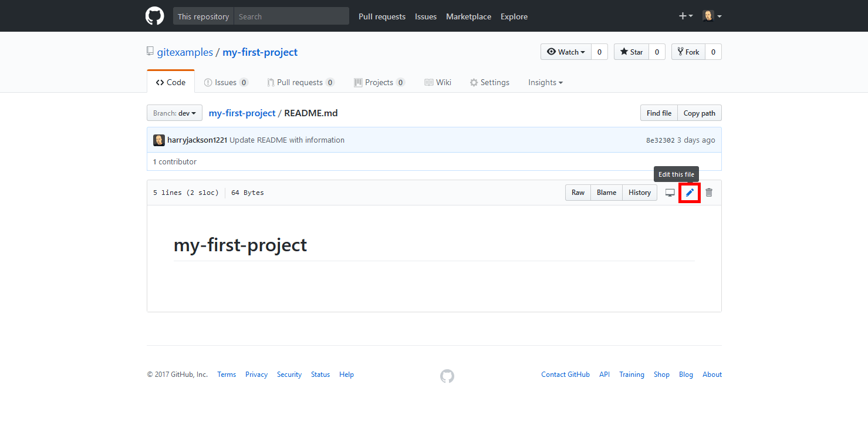Screen dimensions: 868x435
Task: Switch to the Code tab
Action: coord(171,82)
